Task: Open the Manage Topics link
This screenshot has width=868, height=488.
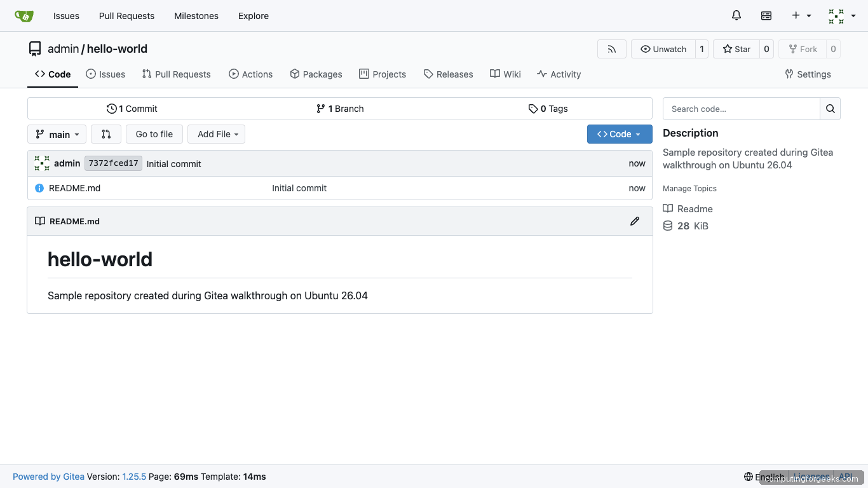Action: [689, 189]
